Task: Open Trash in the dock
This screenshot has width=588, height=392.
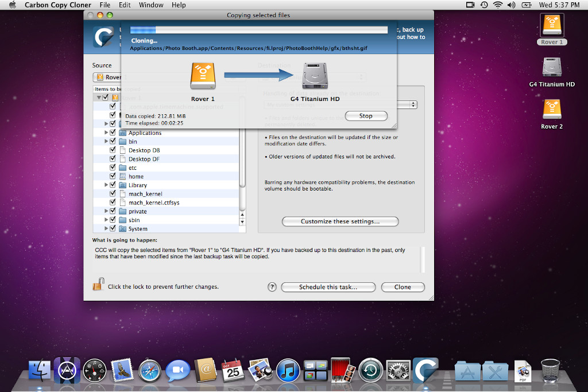Action: click(550, 371)
